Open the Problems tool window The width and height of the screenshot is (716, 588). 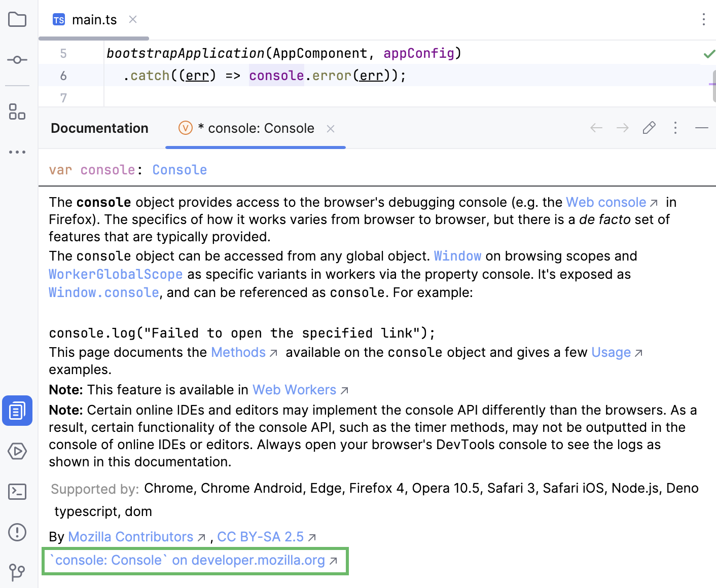pyautogui.click(x=17, y=532)
